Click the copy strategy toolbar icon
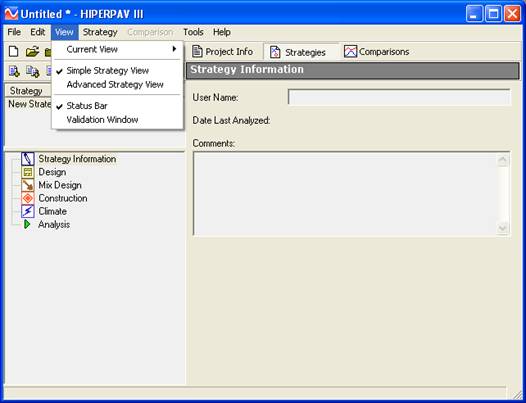This screenshot has width=526, height=403. click(33, 71)
